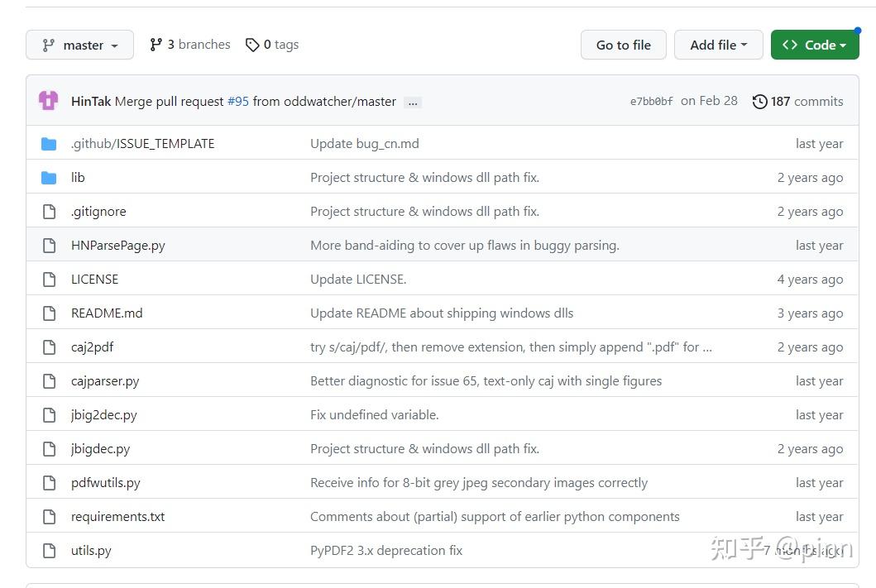The image size is (876, 588).
Task: Click 'last year' timestamp in cajparser.py row
Action: [820, 380]
